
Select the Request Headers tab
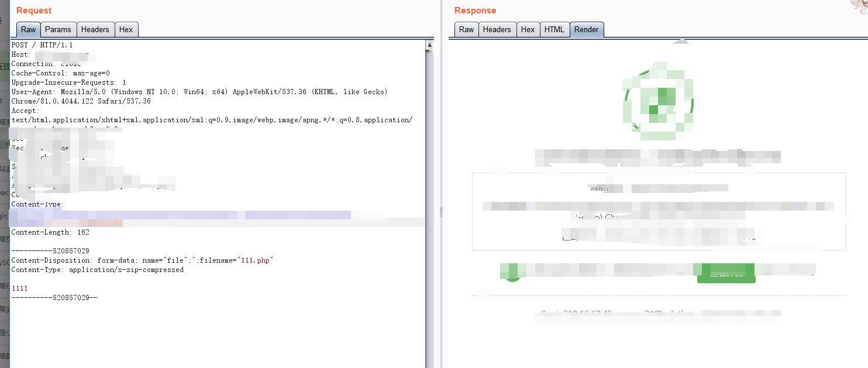(95, 30)
